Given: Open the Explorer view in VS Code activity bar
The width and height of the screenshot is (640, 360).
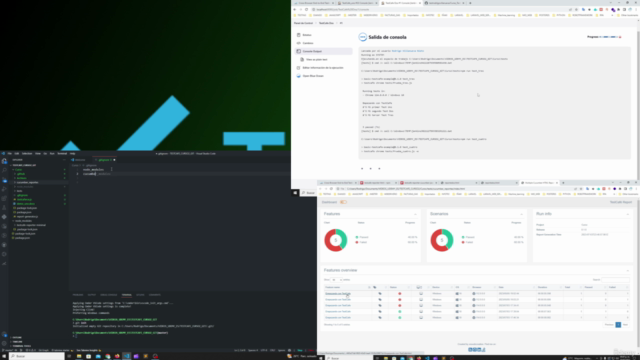Looking at the screenshot, I should click(x=4, y=161).
